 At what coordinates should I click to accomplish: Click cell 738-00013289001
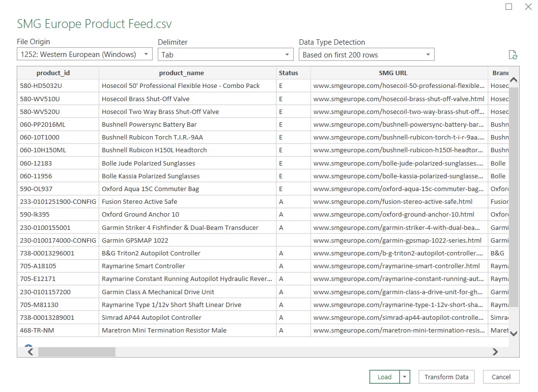(57, 317)
